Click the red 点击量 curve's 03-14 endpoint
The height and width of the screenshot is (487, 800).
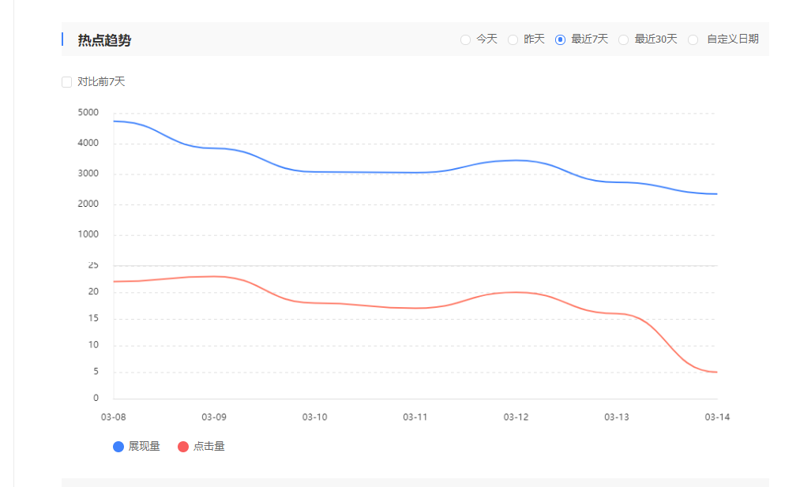coord(717,372)
